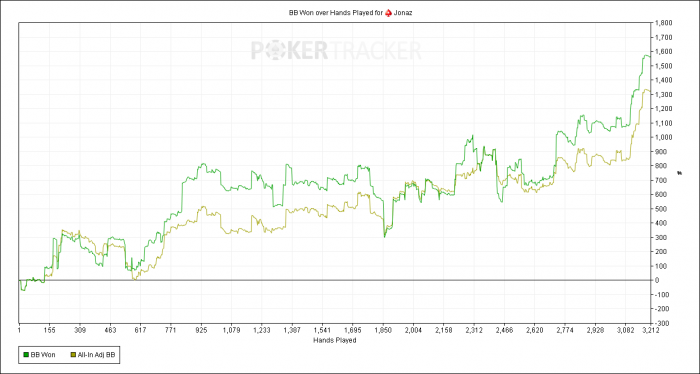Click the red spade icon beside Jonaz
700x374 pixels.
pyautogui.click(x=389, y=13)
